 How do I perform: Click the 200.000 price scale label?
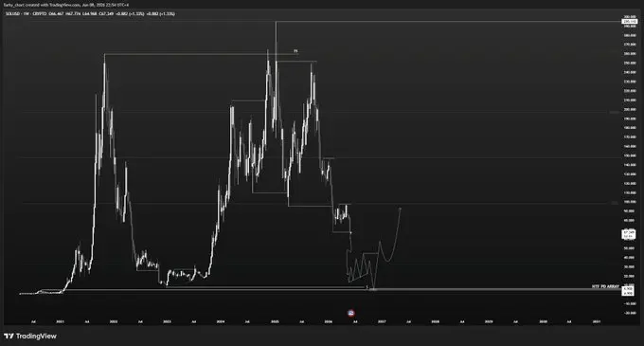click(630, 109)
